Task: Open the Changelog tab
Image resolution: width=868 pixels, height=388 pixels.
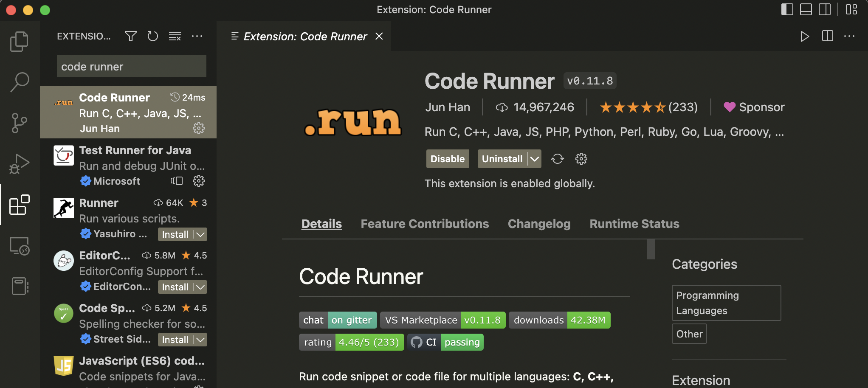Action: tap(539, 224)
